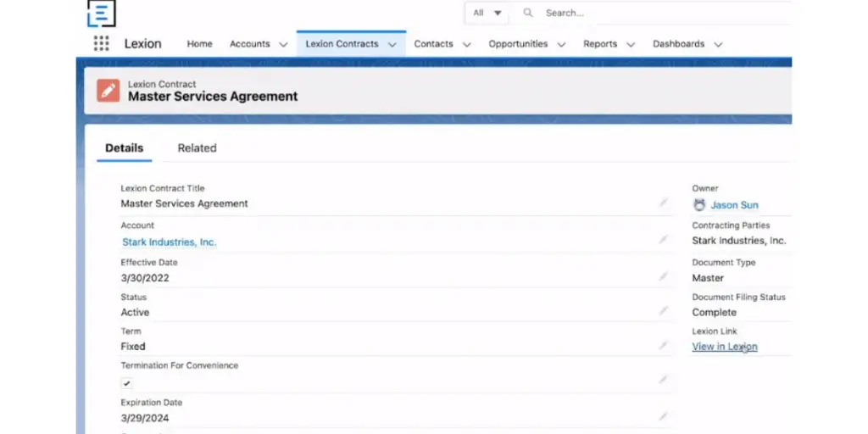Select the Lexion Contracts tab
The width and height of the screenshot is (868, 434).
[342, 44]
